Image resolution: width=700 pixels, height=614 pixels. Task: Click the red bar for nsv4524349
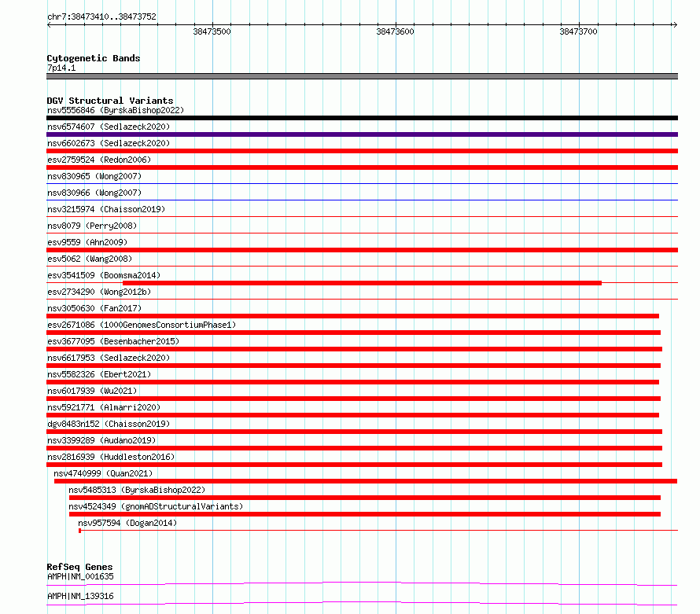point(365,514)
